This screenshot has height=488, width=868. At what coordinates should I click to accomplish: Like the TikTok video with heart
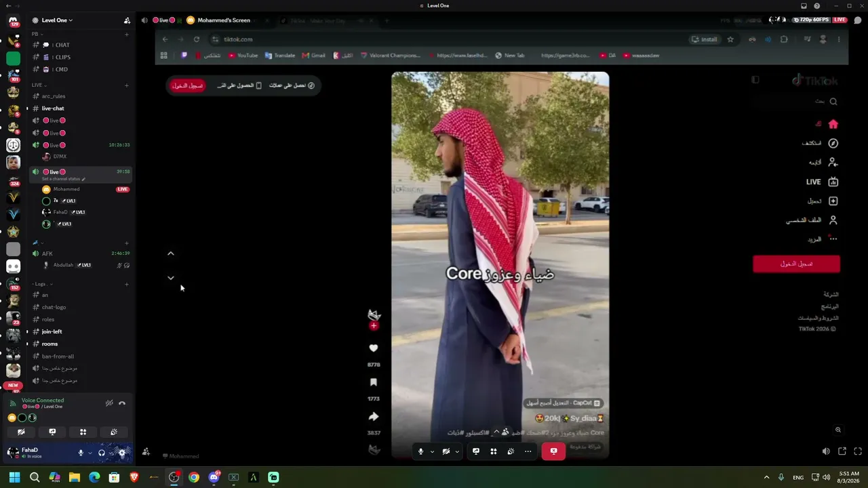(x=374, y=348)
